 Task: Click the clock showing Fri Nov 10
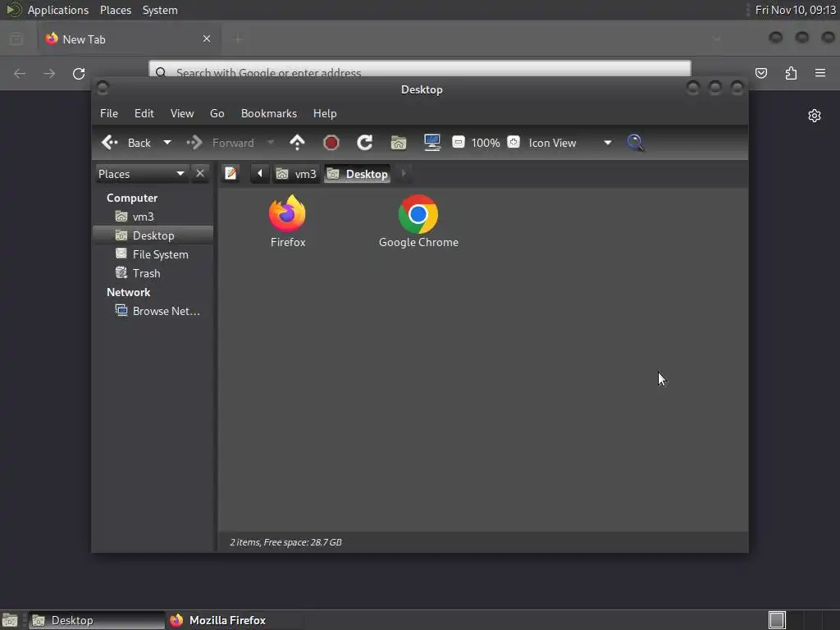(x=795, y=10)
